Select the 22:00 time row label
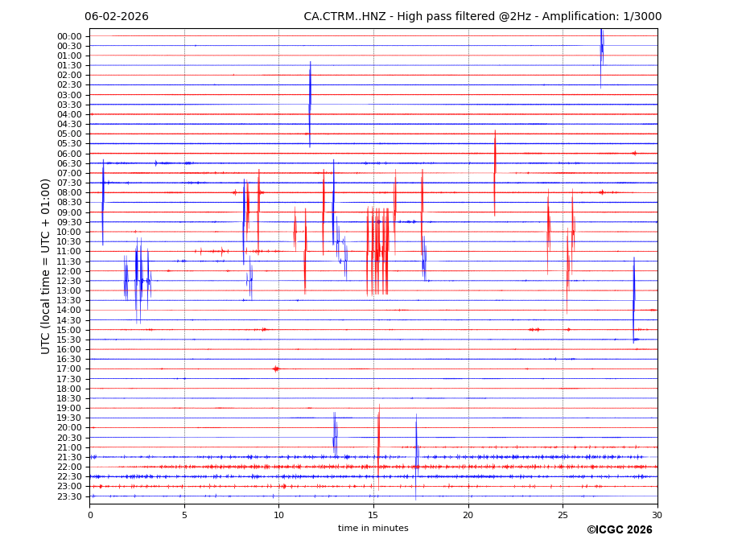 pos(69,467)
